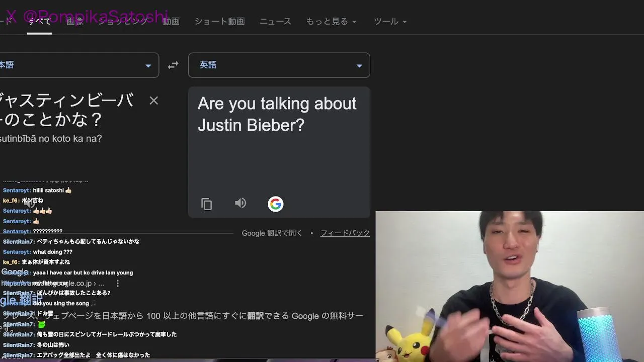The image size is (644, 362).
Task: Switch to the 画像 search tab
Action: tap(75, 22)
